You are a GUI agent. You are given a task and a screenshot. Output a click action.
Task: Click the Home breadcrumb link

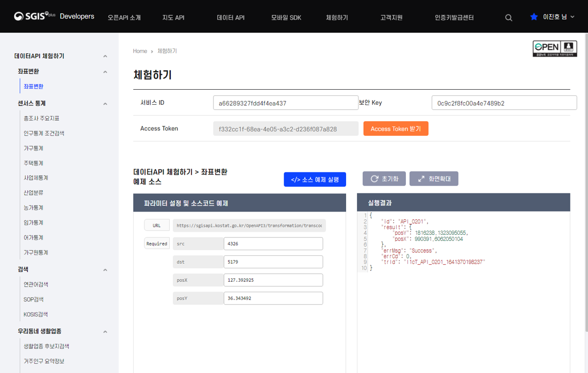point(140,51)
